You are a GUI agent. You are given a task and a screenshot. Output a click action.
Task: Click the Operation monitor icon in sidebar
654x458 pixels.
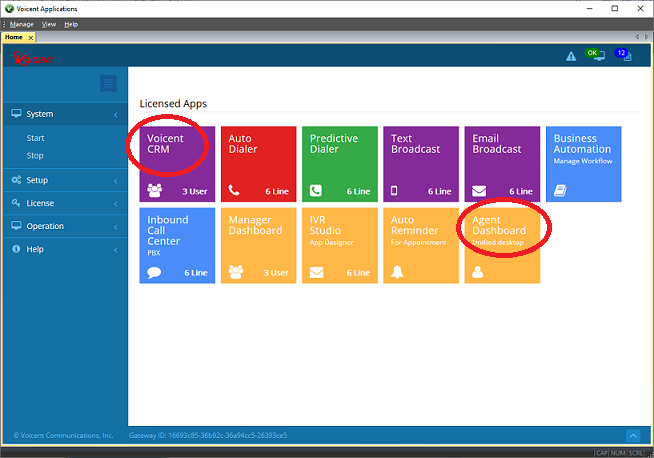coord(16,226)
